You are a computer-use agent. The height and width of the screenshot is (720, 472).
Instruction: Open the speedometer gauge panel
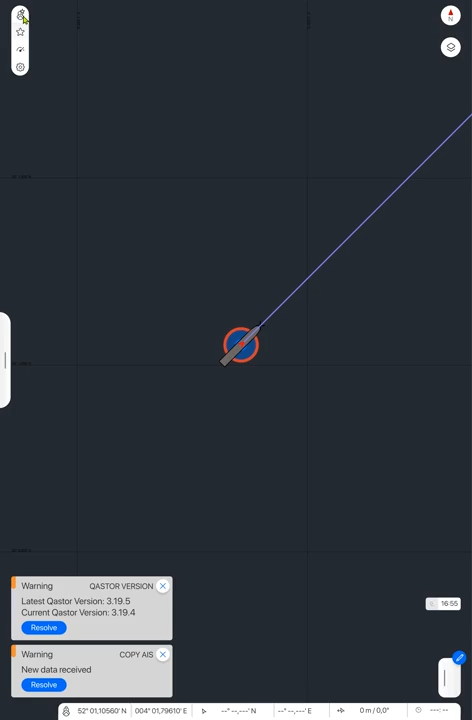click(20, 50)
